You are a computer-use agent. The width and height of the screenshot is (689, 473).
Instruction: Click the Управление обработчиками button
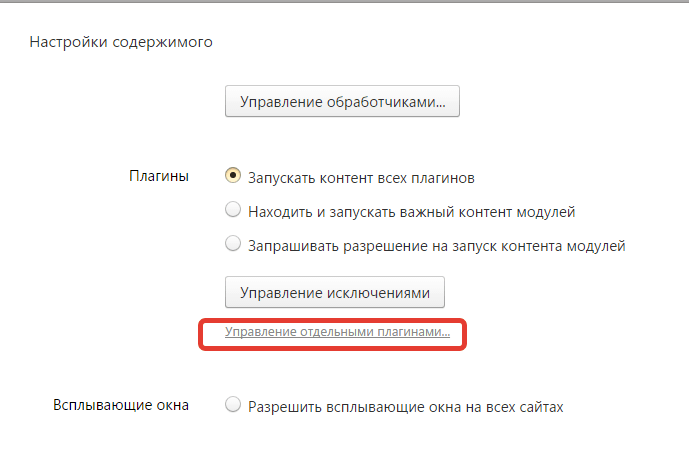(342, 102)
